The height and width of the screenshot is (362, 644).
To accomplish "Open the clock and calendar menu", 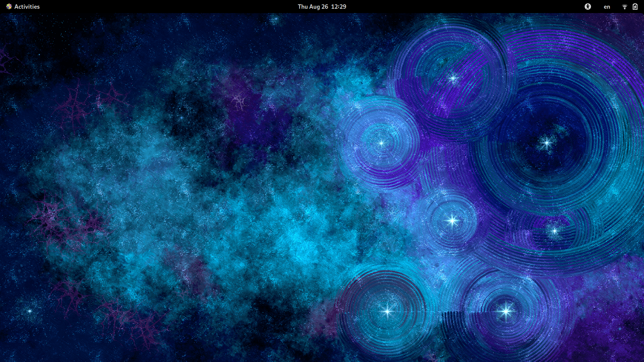I will tap(322, 7).
